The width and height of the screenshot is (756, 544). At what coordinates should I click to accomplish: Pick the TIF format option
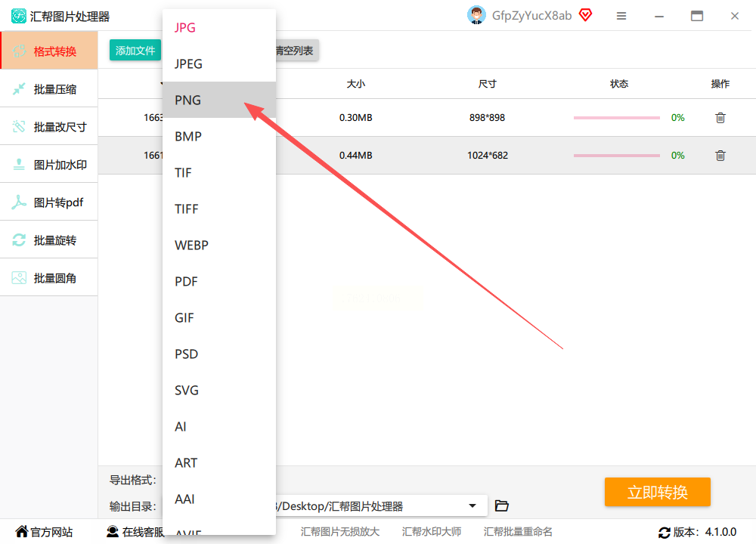click(219, 172)
